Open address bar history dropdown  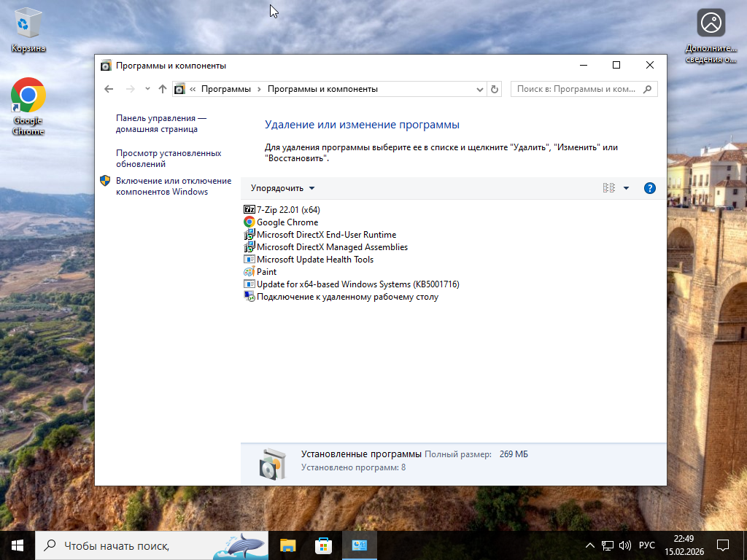(x=479, y=89)
